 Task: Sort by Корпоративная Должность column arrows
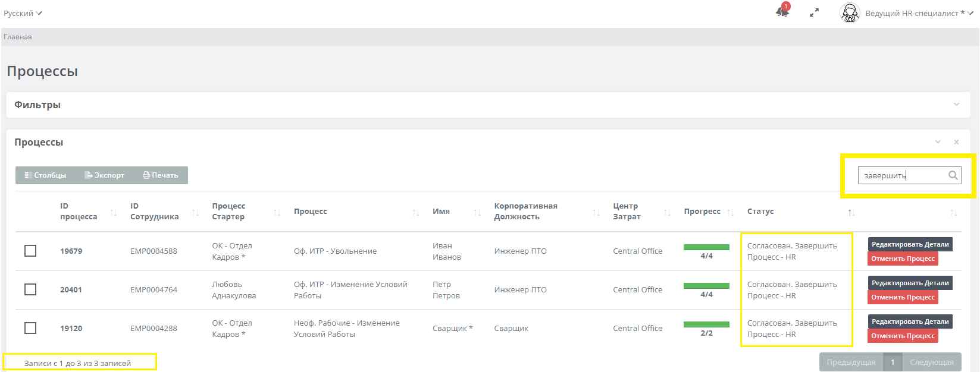click(596, 212)
